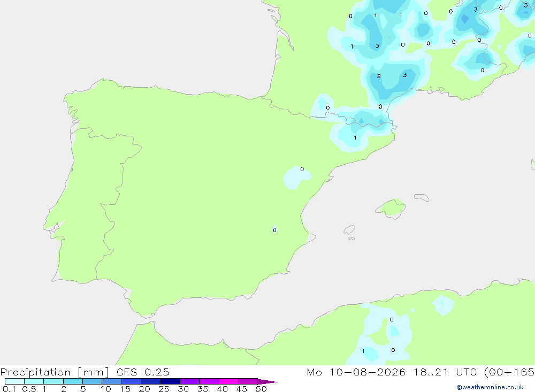Pick the 30–35 mm purple legend swatch
Image resolution: width=535 pixels, height=392 pixels.
coord(190,381)
